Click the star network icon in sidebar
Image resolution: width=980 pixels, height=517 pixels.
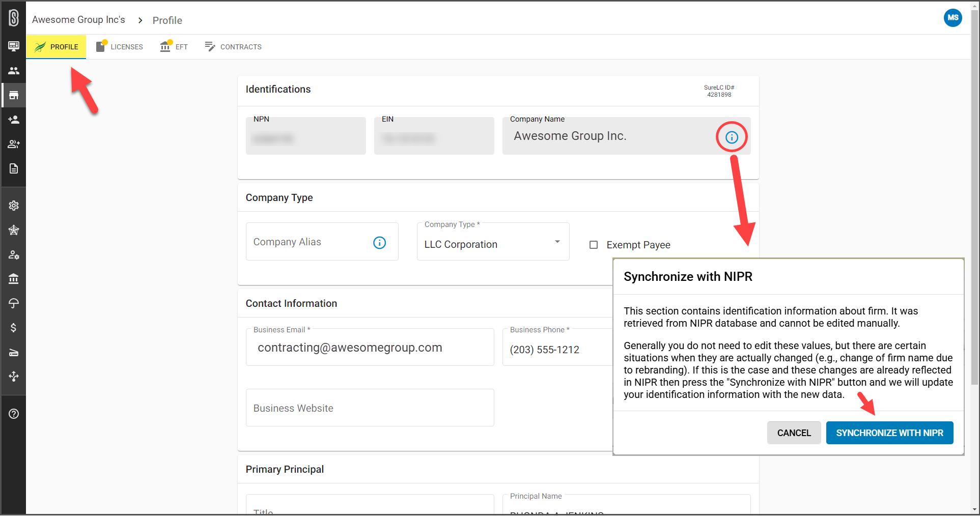[x=14, y=230]
